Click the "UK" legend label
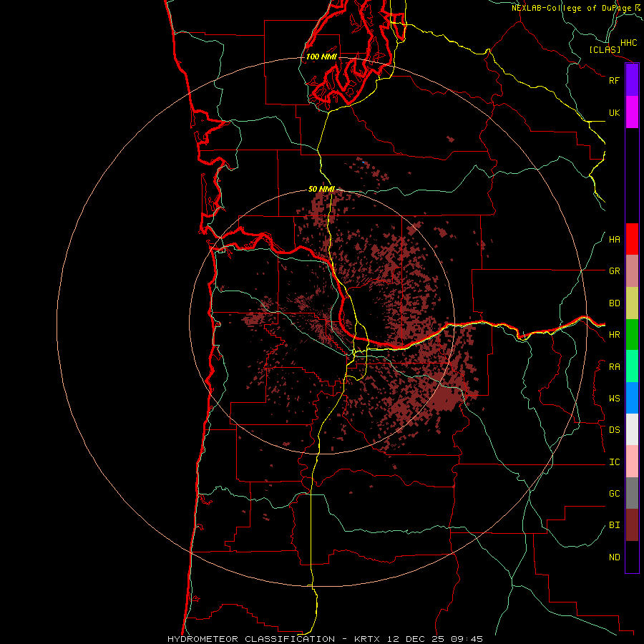 (614, 112)
